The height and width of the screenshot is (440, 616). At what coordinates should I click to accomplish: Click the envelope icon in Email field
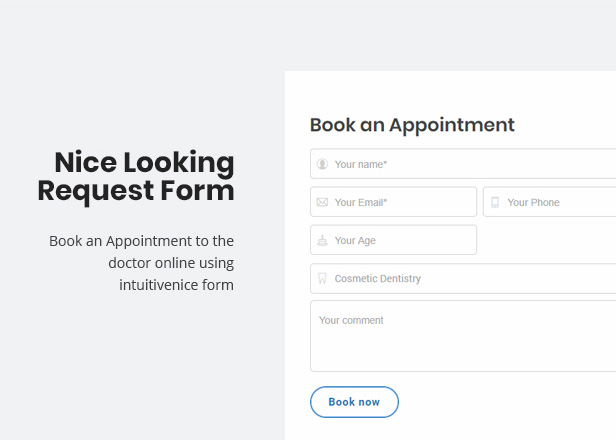click(322, 202)
